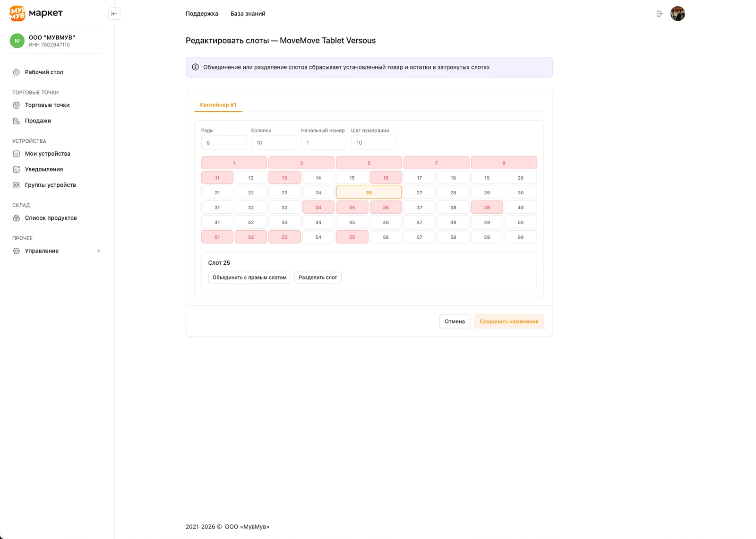
Task: Select red slot 55
Action: click(x=352, y=237)
